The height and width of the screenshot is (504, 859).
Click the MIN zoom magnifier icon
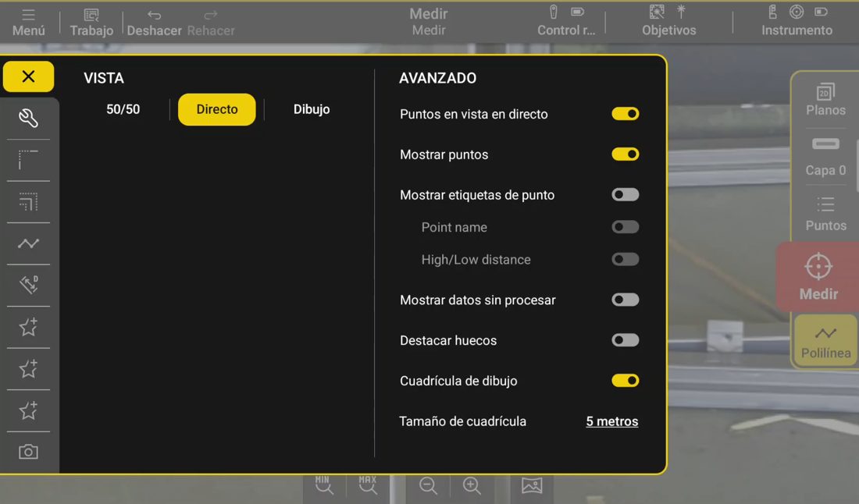coord(324,484)
